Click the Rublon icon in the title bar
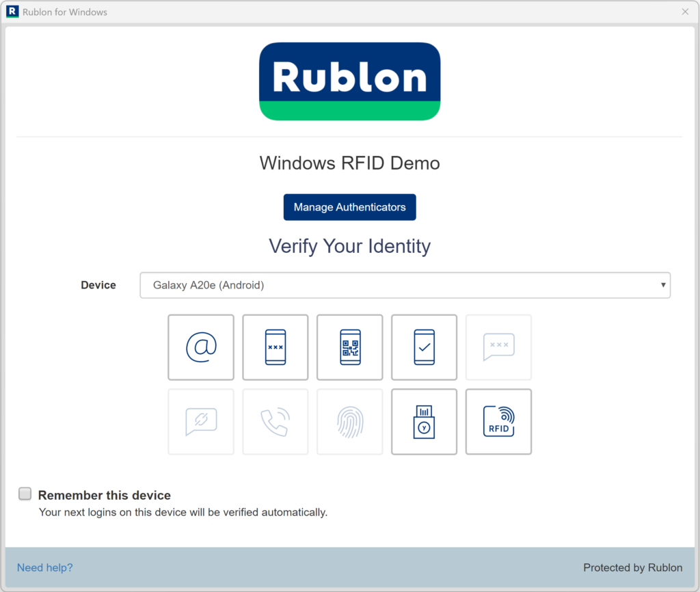 tap(11, 12)
